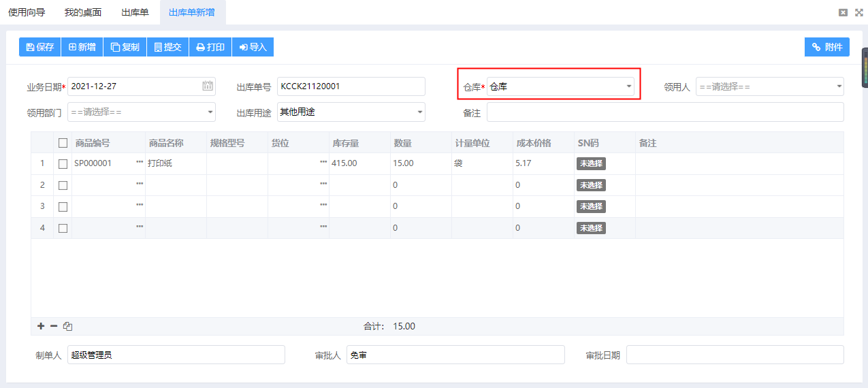Toggle the select-all checkbox in table header

point(63,143)
